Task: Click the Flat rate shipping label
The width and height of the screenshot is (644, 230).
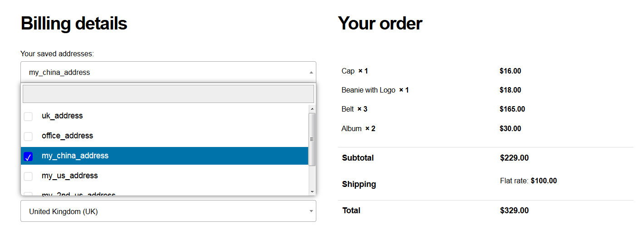Action: 514,181
